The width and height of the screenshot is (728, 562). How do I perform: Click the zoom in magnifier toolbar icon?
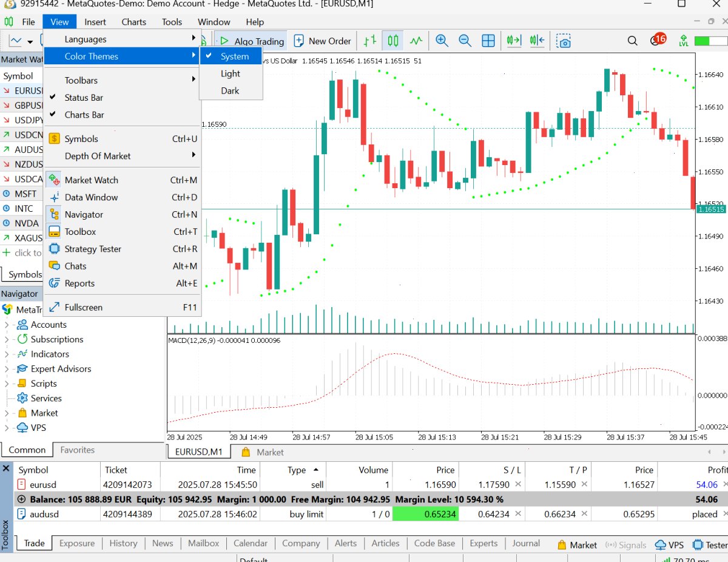(x=442, y=41)
